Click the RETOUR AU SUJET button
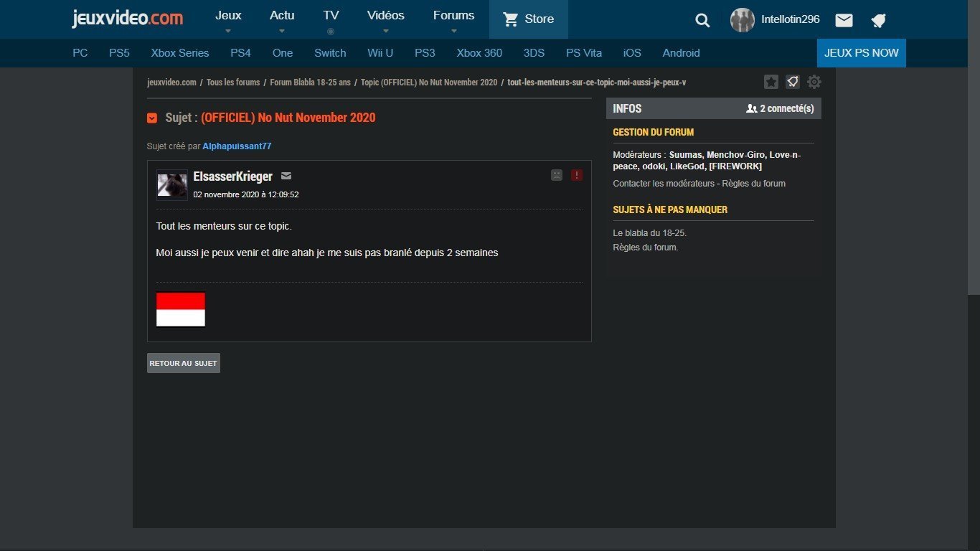The width and height of the screenshot is (980, 551). pyautogui.click(x=183, y=363)
